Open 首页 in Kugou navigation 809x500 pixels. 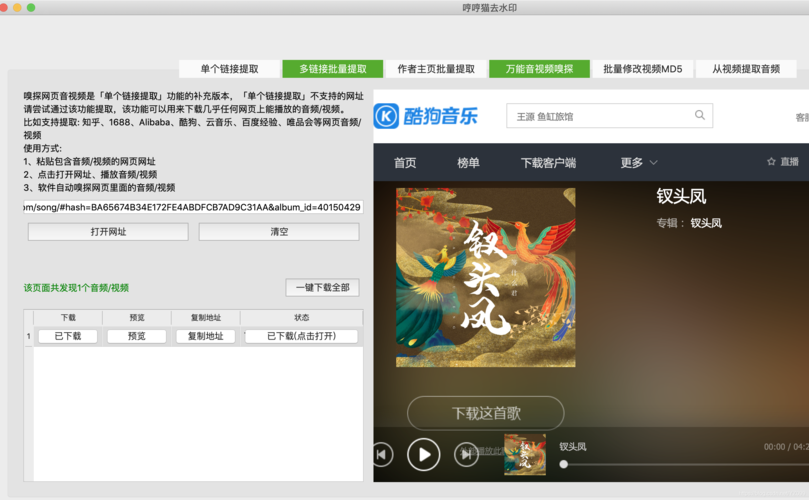405,163
